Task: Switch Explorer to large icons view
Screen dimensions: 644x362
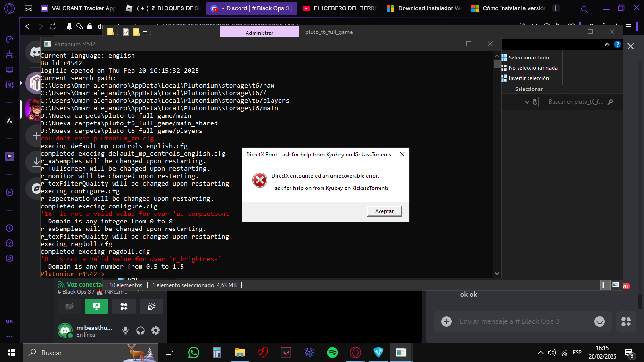Action: 616,285
